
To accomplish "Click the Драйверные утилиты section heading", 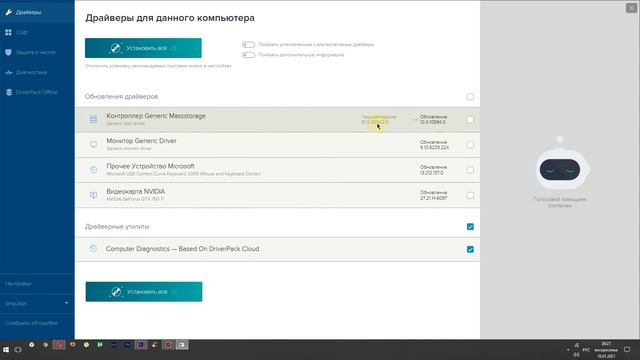I will pyautogui.click(x=117, y=227).
